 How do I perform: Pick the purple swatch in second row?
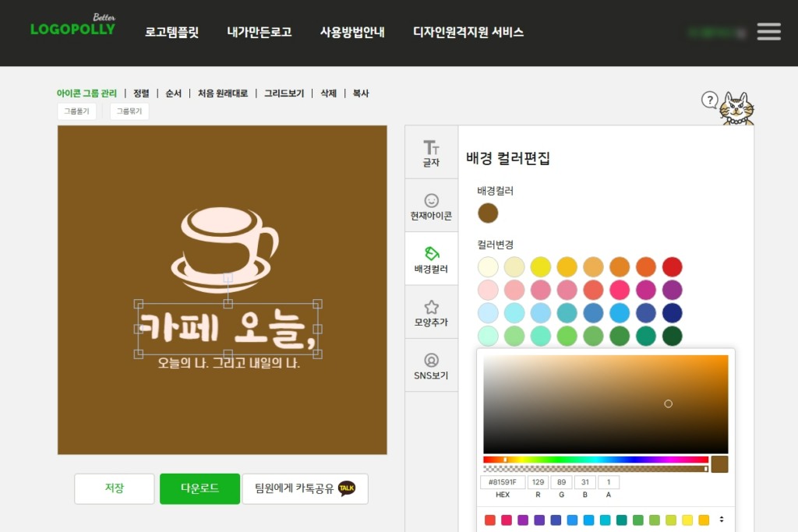673,290
